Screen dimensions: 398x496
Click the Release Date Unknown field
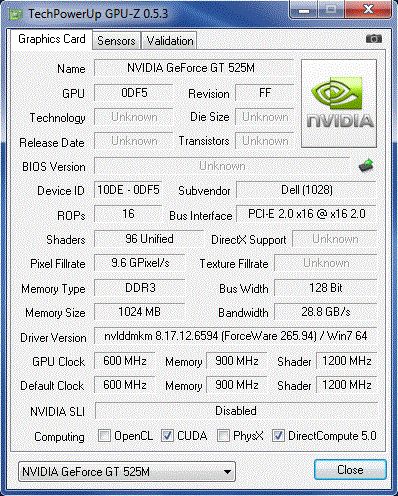pos(134,141)
